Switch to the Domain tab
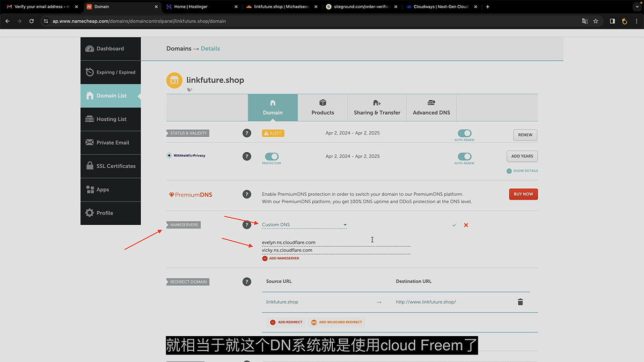Image resolution: width=644 pixels, height=362 pixels. pyautogui.click(x=273, y=107)
